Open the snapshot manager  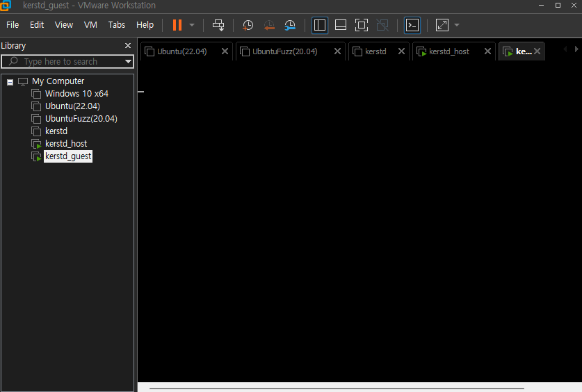290,25
